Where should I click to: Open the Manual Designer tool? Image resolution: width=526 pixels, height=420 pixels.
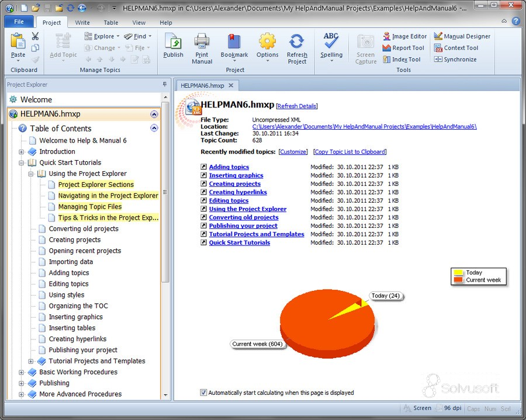click(462, 36)
